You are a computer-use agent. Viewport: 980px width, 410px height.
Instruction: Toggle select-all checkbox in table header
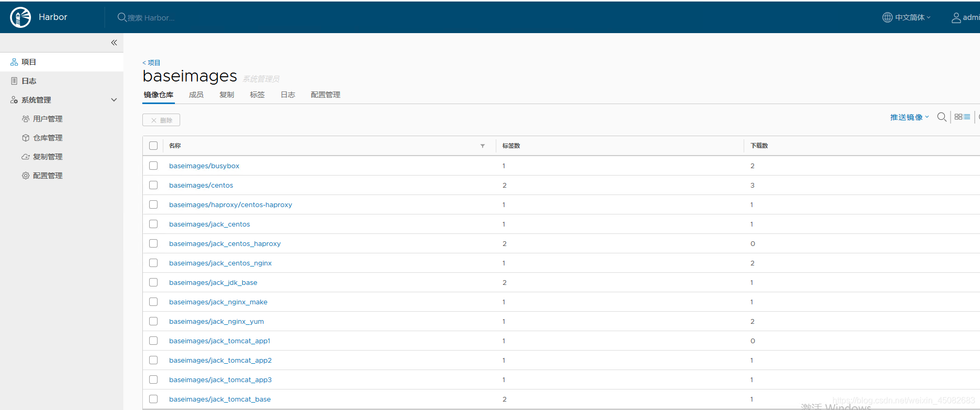click(x=153, y=146)
